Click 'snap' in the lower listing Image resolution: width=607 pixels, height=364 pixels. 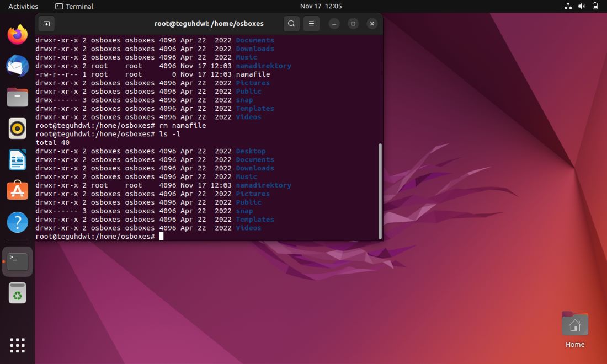tap(244, 211)
